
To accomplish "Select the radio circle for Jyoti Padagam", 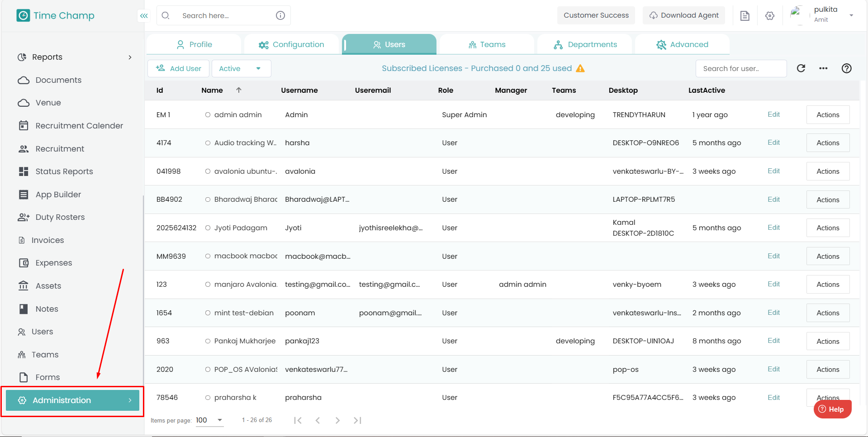I will click(x=208, y=228).
